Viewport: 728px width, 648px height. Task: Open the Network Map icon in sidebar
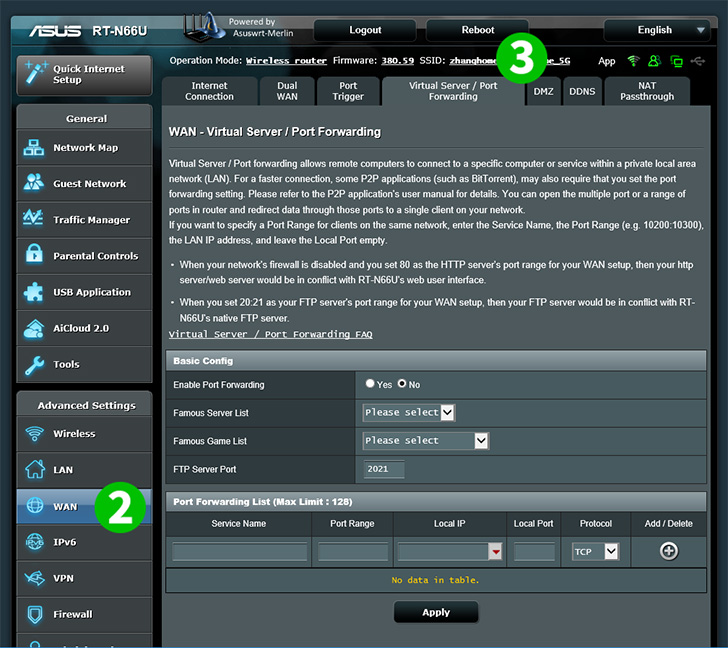coord(34,148)
